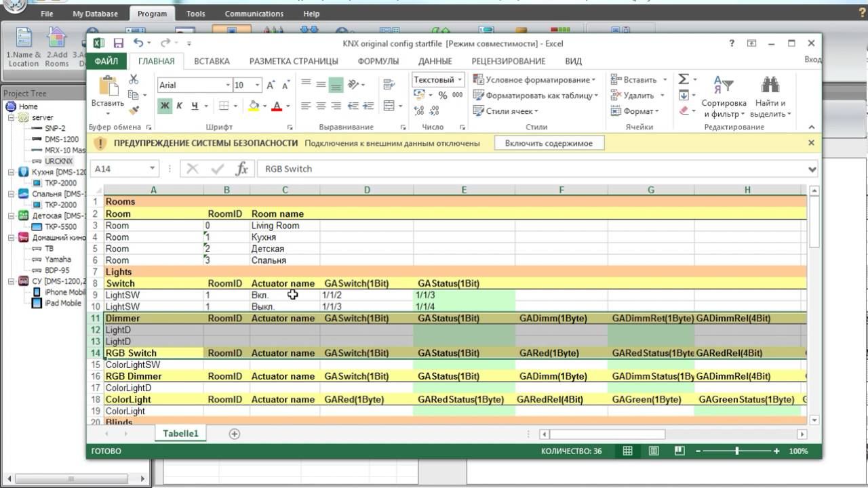Select the URCKNX item in Project Tree
Image resolution: width=868 pixels, height=488 pixels.
[x=58, y=161]
